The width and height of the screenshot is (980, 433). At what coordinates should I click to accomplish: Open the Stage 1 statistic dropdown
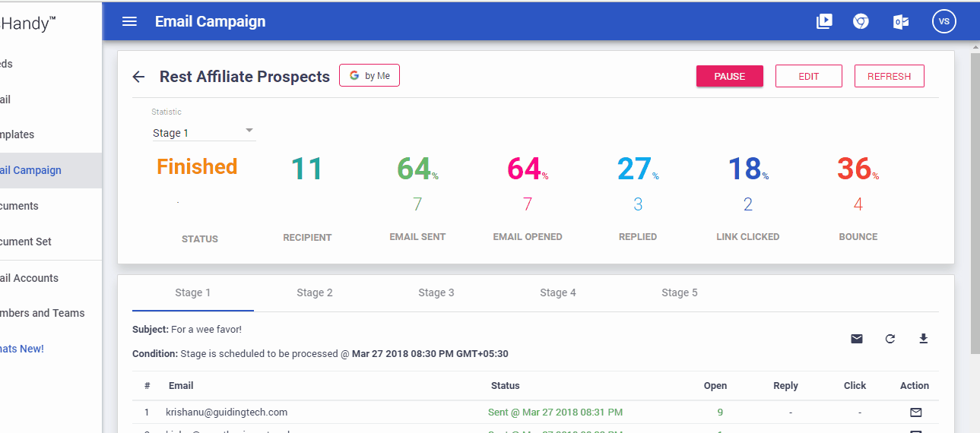pyautogui.click(x=204, y=132)
